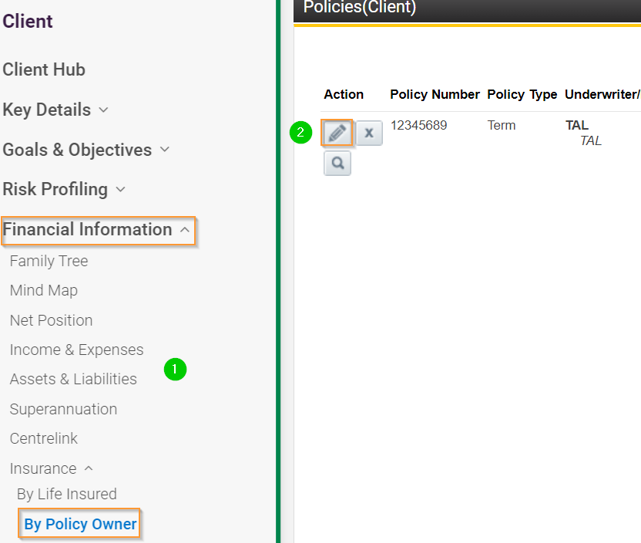Go to Mind Map
This screenshot has width=641, height=543.
click(x=44, y=290)
